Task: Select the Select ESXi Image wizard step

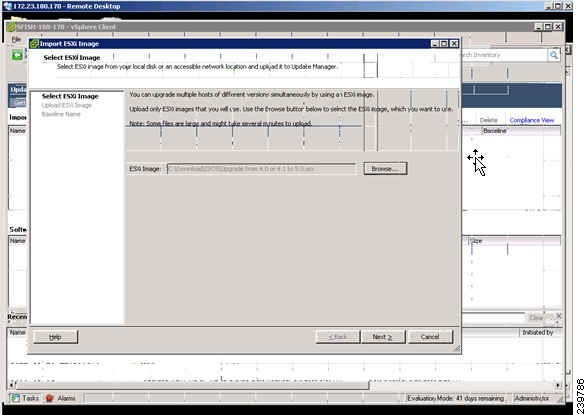Action: [70, 96]
